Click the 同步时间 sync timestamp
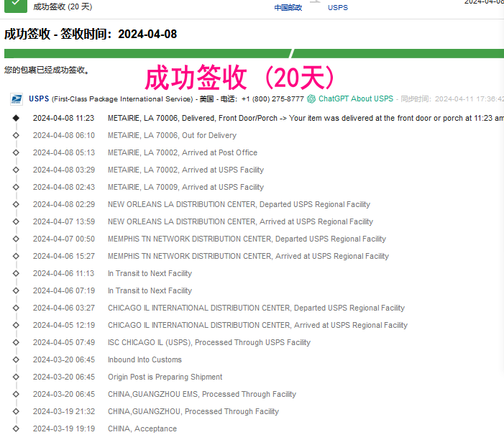Image resolution: width=504 pixels, height=440 pixels. pyautogui.click(x=452, y=99)
